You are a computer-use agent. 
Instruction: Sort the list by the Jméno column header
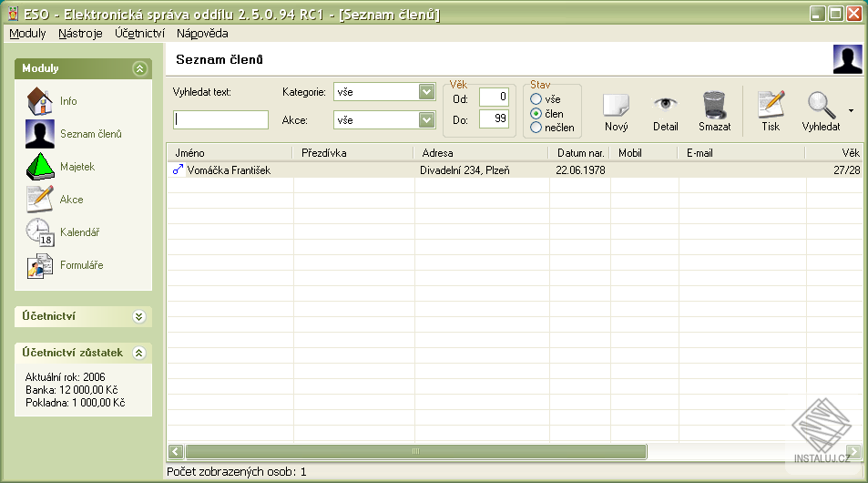click(x=229, y=153)
